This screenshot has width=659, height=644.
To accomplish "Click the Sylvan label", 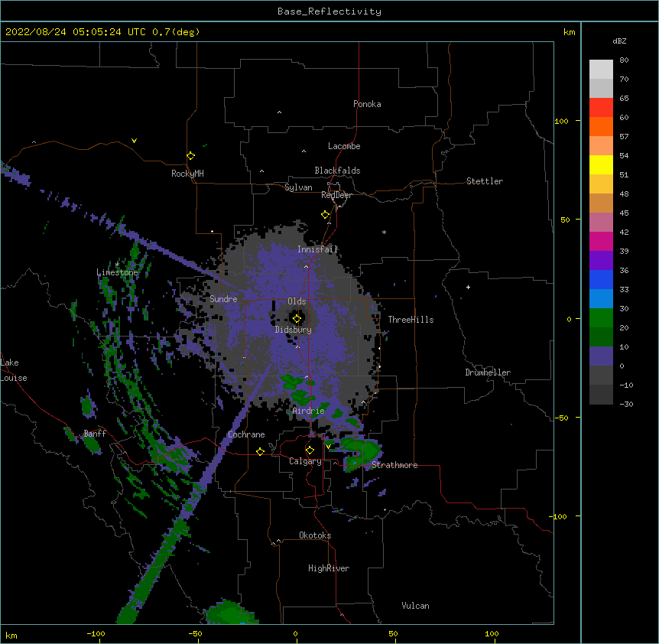I will [x=298, y=187].
